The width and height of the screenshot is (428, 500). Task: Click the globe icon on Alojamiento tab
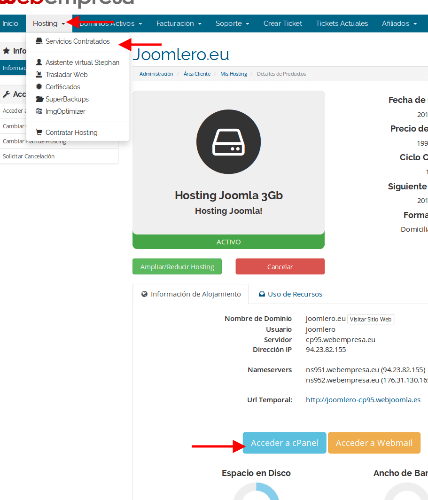pos(144,294)
